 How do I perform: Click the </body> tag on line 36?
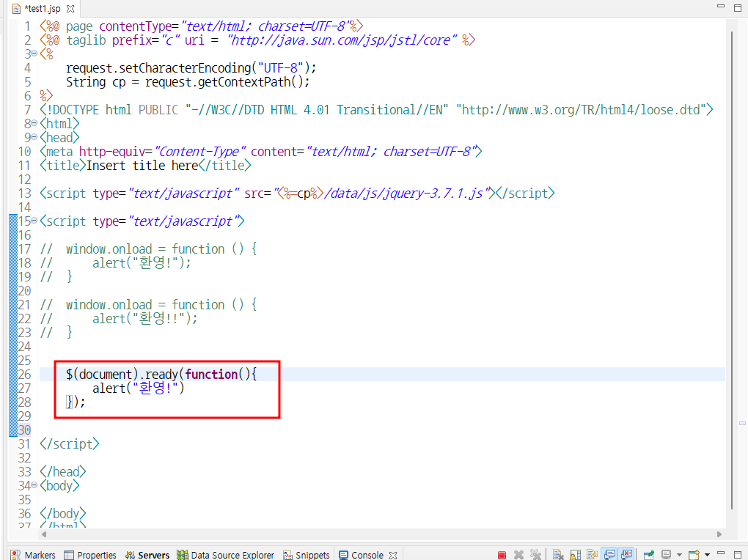click(x=63, y=514)
